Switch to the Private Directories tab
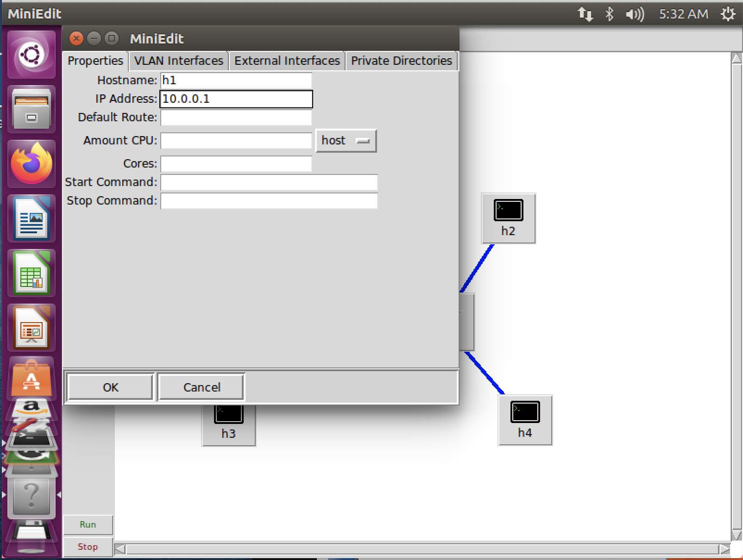Screen dimensions: 743x560 tap(402, 61)
